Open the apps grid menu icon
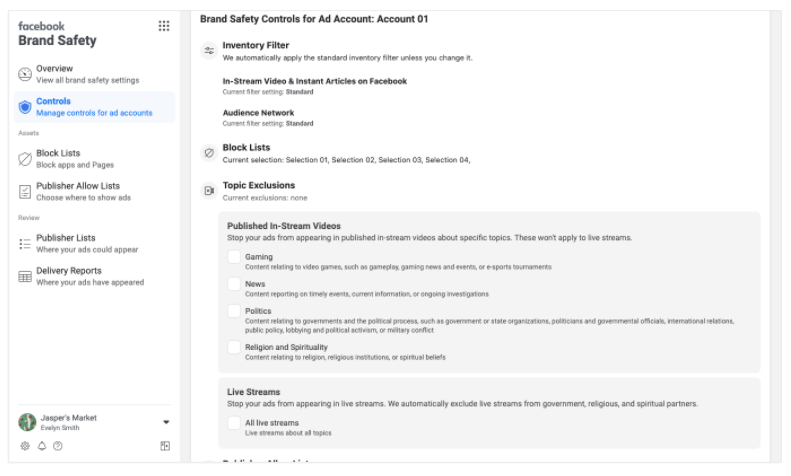The image size is (791, 476). click(x=164, y=26)
